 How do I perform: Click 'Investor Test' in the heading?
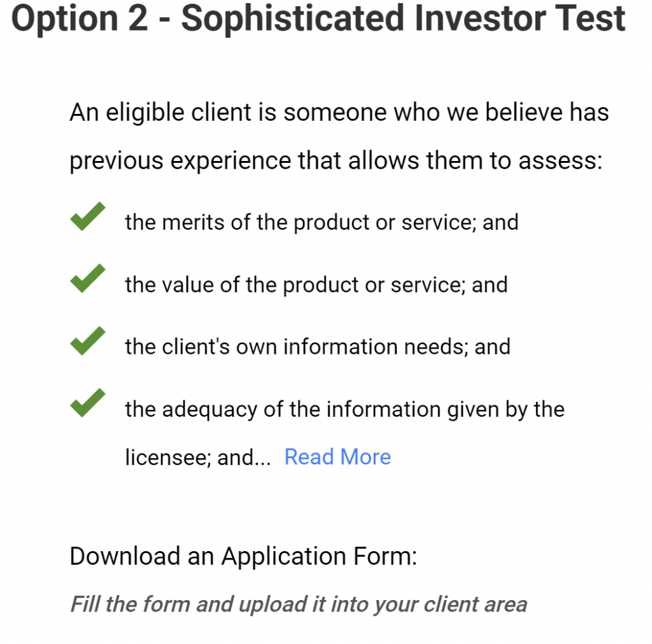click(520, 18)
